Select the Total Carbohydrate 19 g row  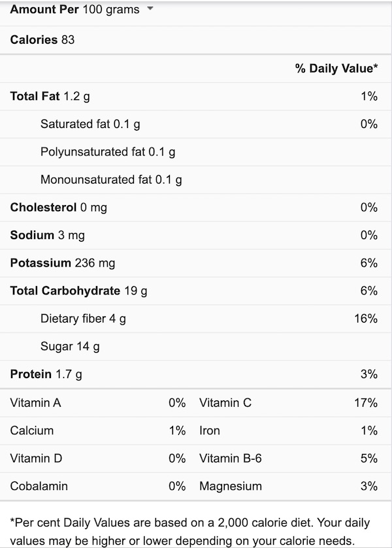pyautogui.click(x=195, y=291)
